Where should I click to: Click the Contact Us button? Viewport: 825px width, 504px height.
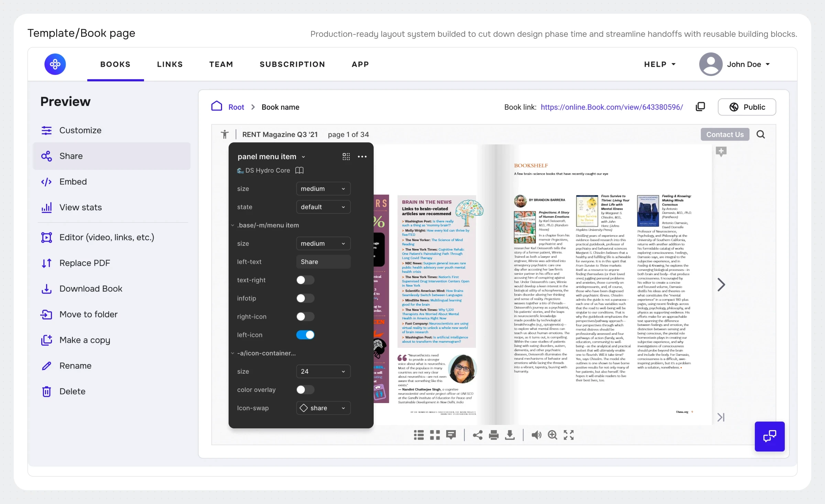point(725,134)
